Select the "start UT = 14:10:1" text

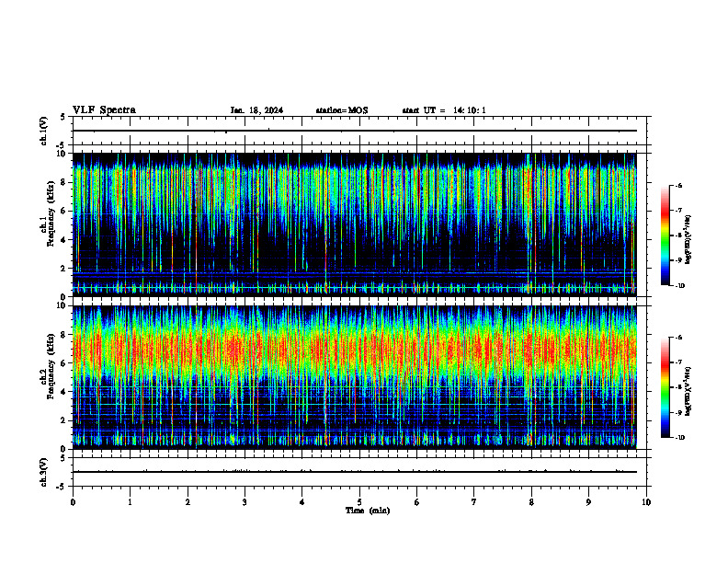point(444,110)
